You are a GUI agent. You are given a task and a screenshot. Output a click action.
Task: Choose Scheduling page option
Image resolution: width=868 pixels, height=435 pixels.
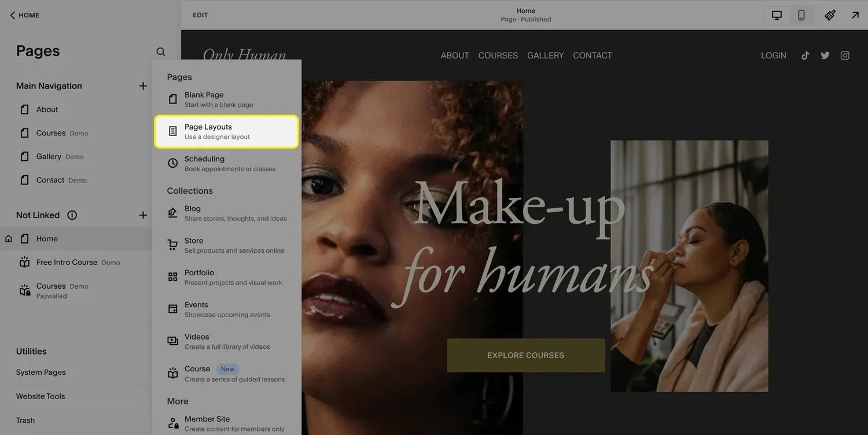(227, 163)
